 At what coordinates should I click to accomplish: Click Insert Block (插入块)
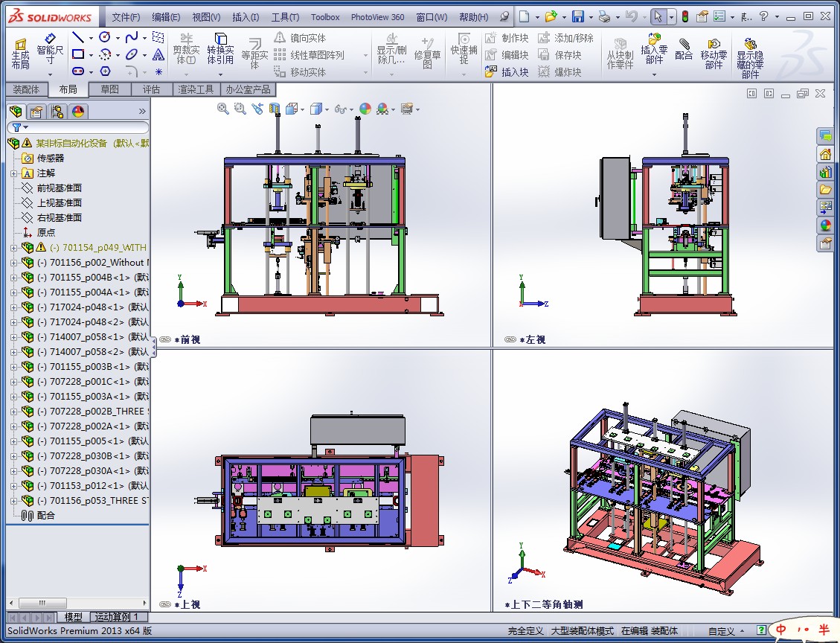pos(507,71)
